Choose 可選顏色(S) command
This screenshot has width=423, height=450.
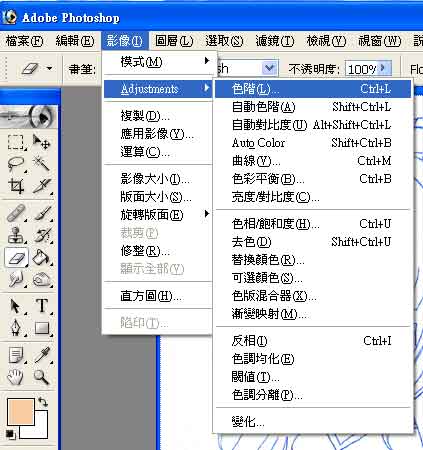313,278
